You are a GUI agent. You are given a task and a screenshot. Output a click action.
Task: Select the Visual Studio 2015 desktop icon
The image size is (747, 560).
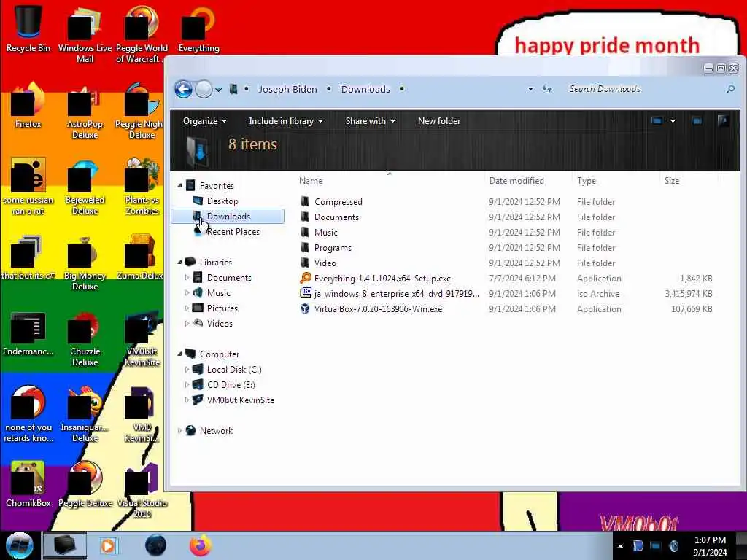142,491
